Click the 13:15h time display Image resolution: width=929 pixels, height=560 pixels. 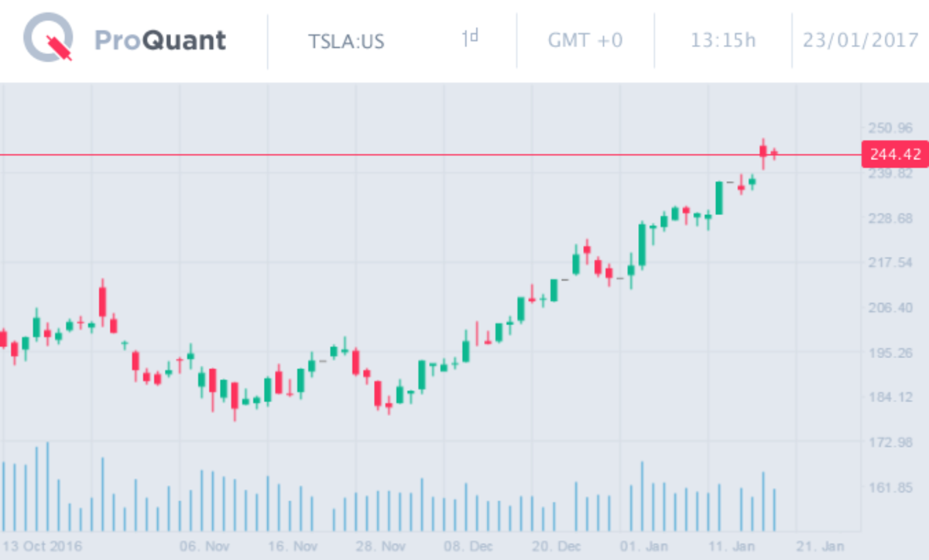(723, 40)
